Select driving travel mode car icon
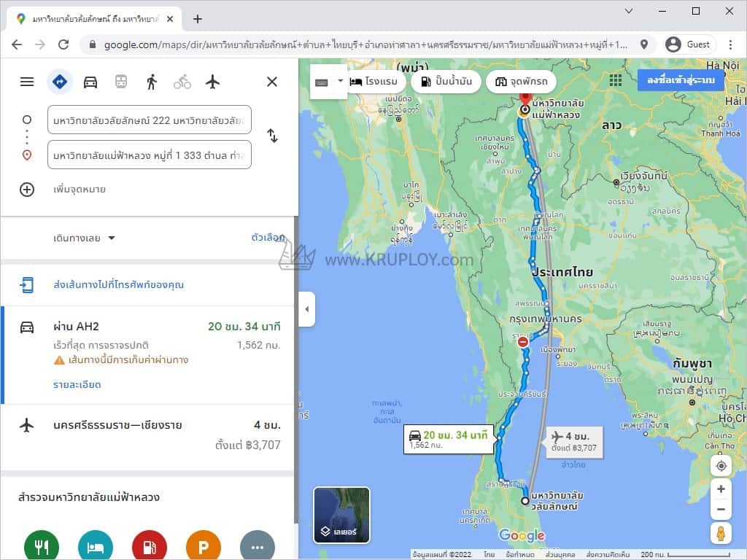 pos(90,82)
